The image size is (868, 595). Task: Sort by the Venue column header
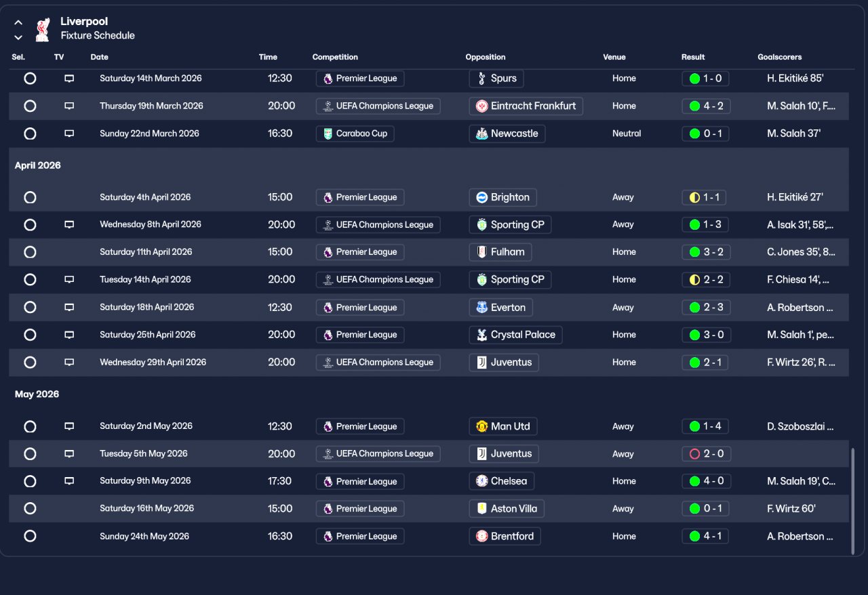[614, 57]
